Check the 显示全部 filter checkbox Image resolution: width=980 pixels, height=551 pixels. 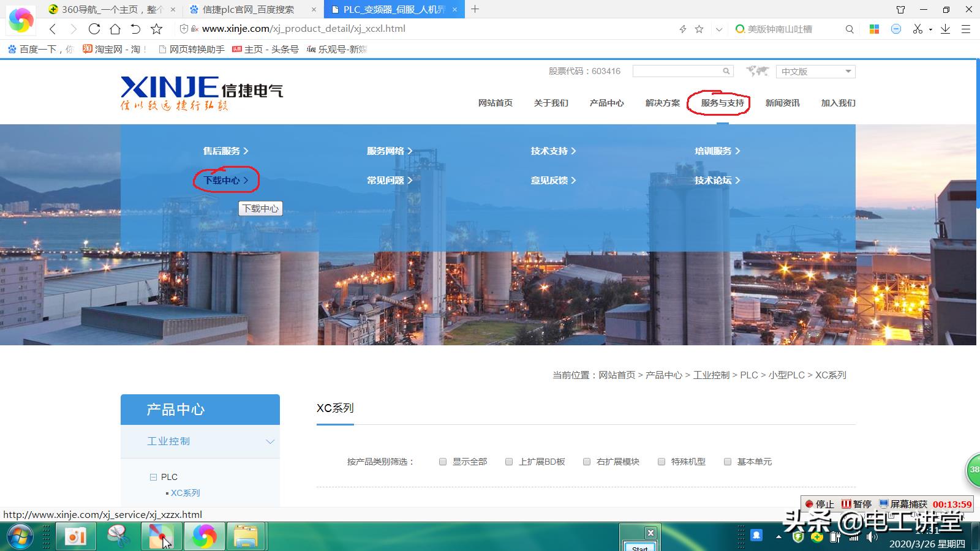pyautogui.click(x=443, y=462)
